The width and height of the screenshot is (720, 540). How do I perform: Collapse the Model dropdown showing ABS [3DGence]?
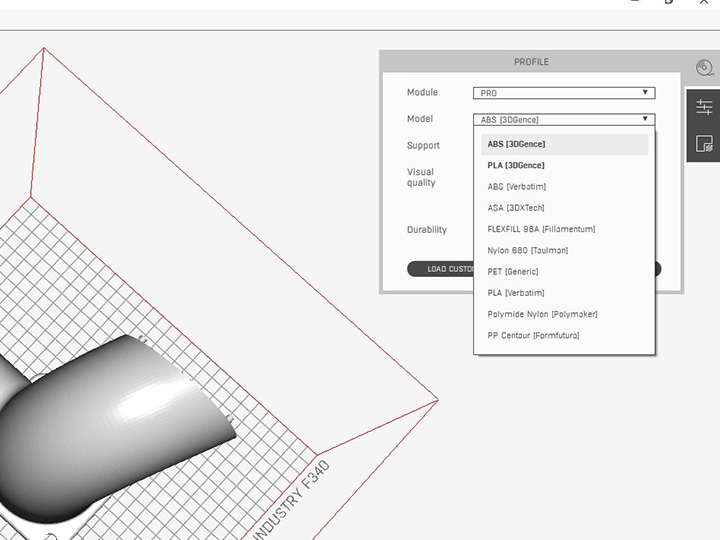coord(563,119)
